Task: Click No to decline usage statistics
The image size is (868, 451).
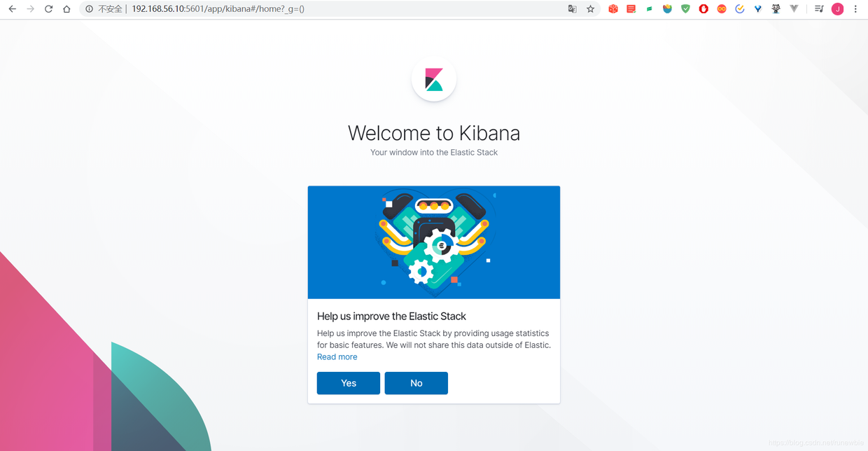Action: (416, 383)
